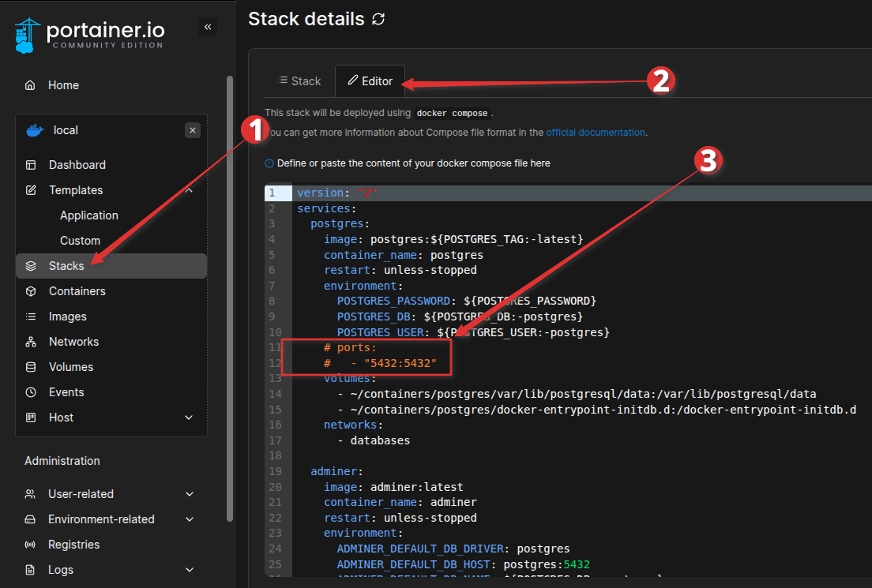Screen dimensions: 872x588
Task: Go to Events in the sidebar
Action: (66, 392)
